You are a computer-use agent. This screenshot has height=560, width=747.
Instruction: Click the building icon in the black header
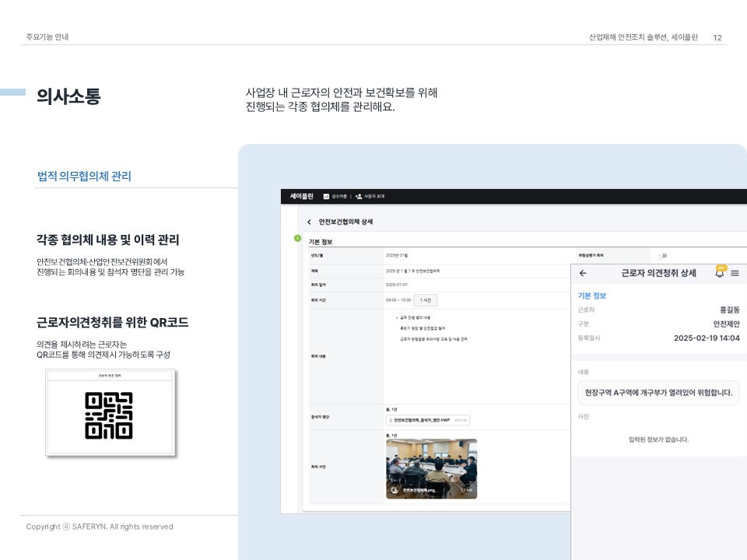click(x=326, y=197)
